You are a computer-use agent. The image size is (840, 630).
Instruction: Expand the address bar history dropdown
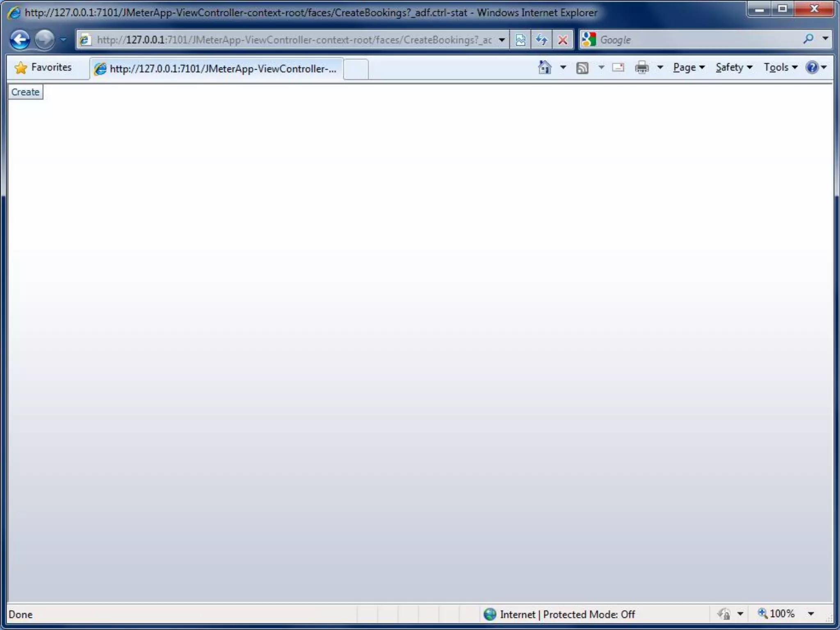click(502, 40)
